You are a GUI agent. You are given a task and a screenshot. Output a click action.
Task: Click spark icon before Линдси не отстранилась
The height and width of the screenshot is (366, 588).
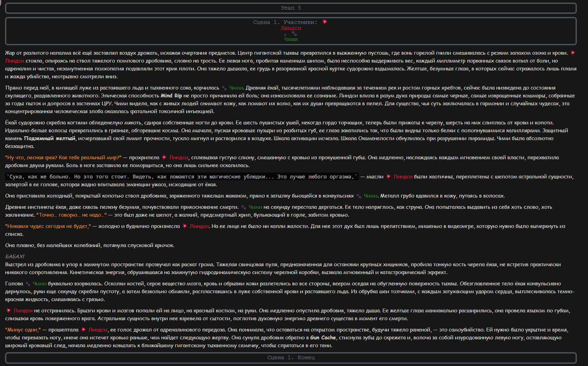click(9, 311)
